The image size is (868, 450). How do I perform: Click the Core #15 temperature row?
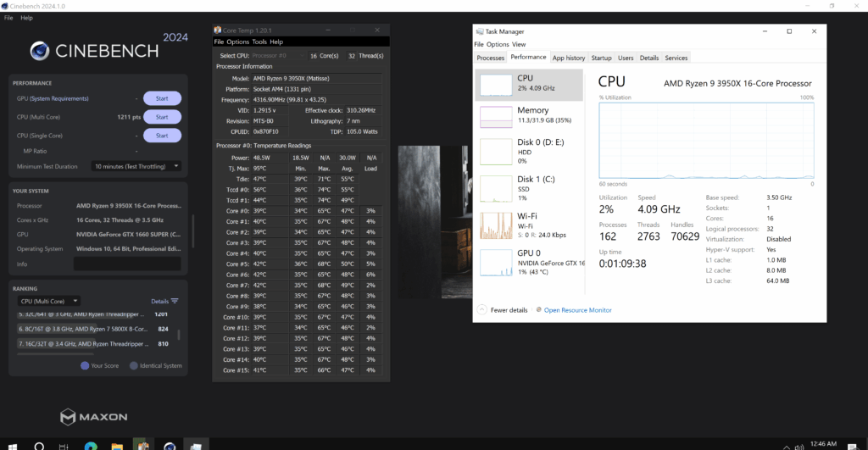click(x=301, y=370)
